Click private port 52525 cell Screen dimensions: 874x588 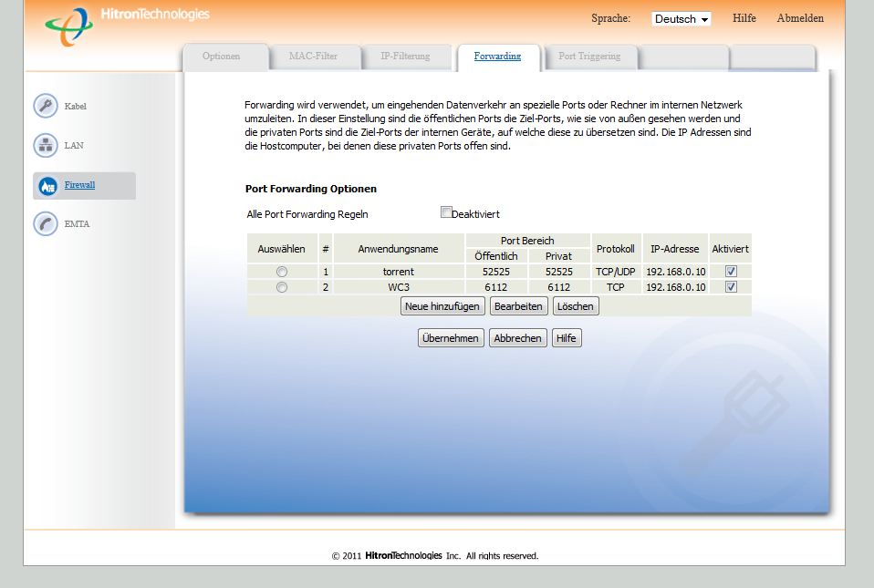[558, 272]
